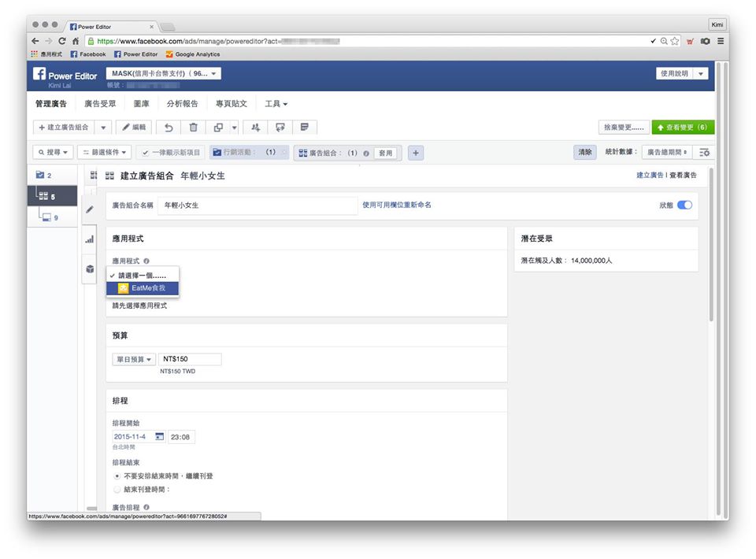
Task: Open the arrow next to 使用說明
Action: point(701,74)
